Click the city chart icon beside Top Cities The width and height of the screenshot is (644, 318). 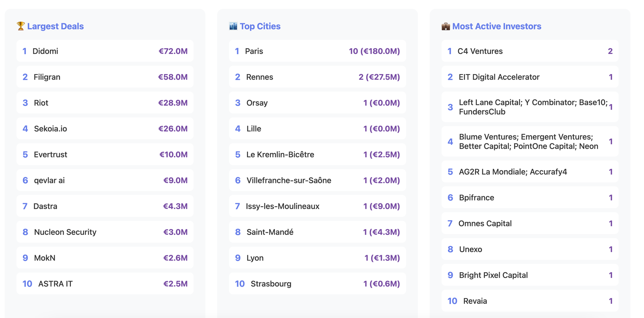pos(233,26)
